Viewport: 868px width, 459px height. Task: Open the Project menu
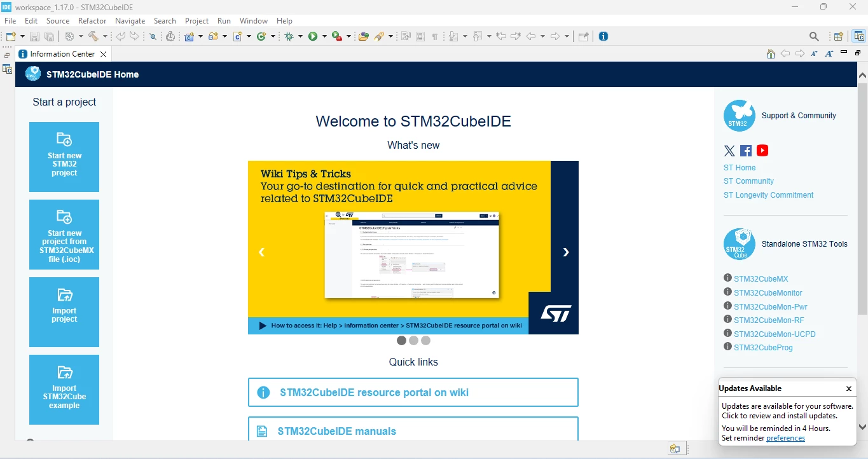[197, 21]
